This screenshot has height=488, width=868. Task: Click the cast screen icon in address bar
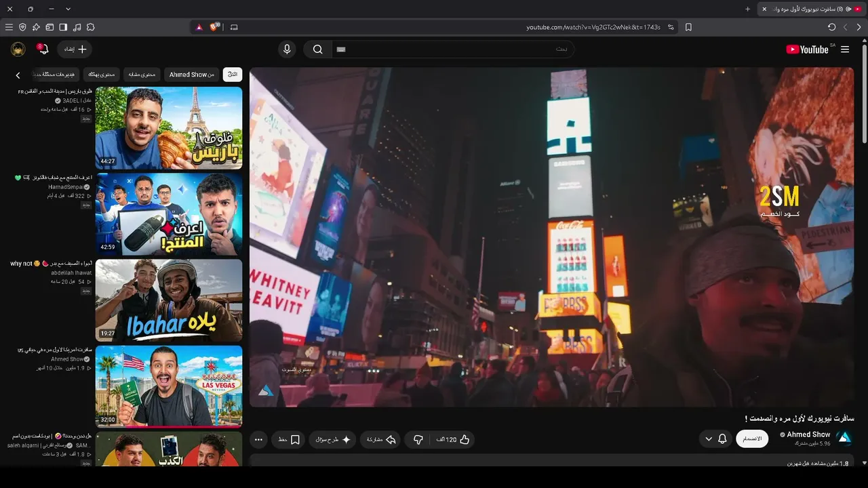(x=235, y=27)
